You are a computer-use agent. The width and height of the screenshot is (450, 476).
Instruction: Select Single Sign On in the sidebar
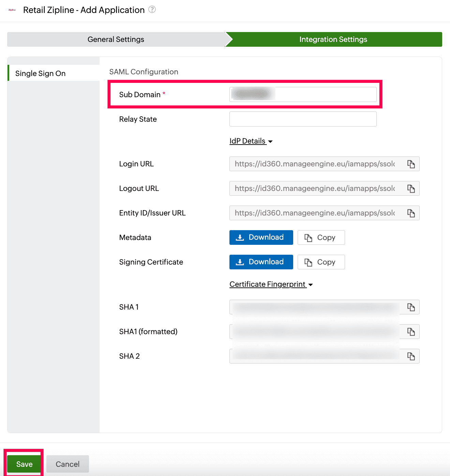[x=40, y=73]
